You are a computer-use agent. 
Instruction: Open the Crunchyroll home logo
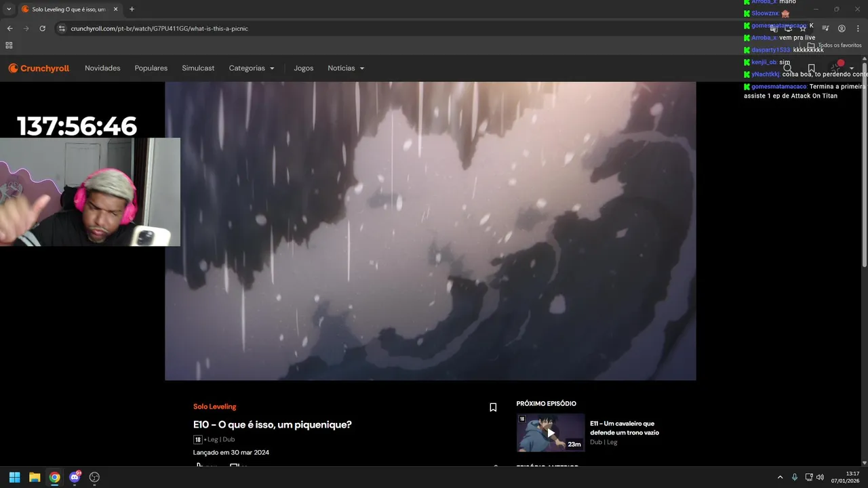(x=39, y=68)
